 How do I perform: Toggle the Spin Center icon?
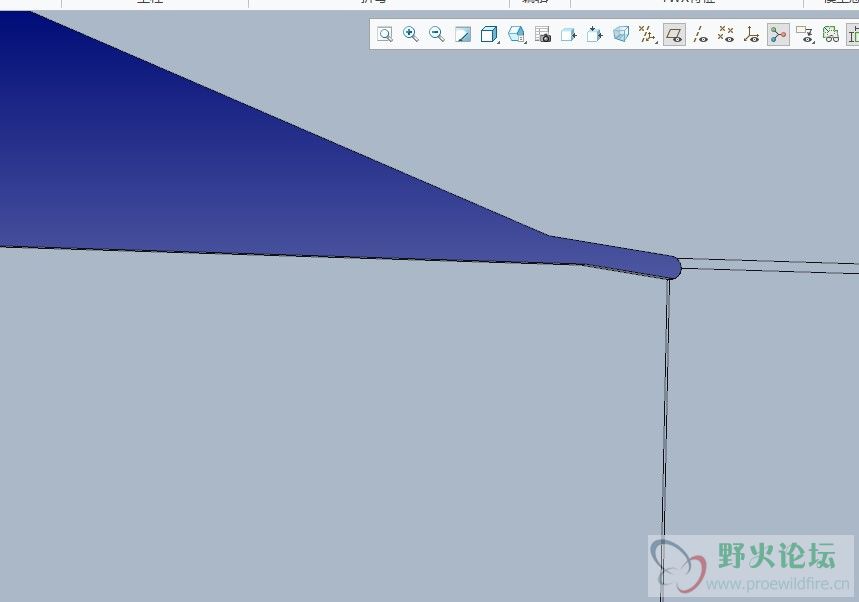[x=778, y=35]
